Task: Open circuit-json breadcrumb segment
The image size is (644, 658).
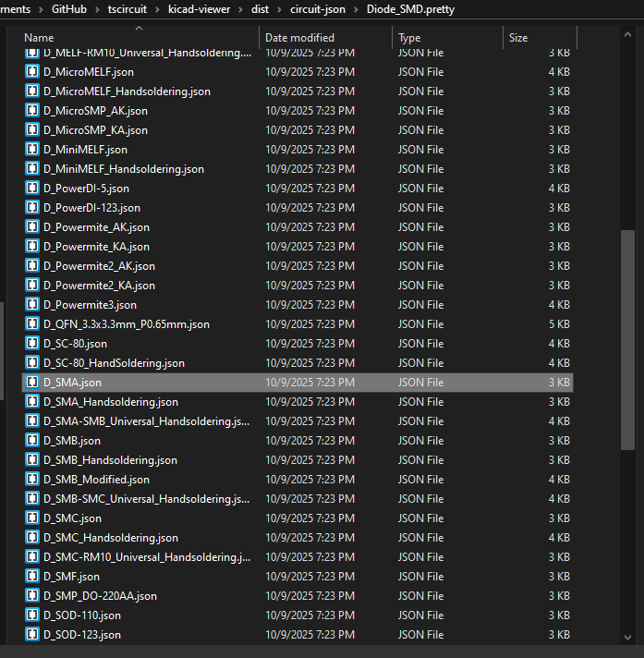Action: [x=318, y=9]
